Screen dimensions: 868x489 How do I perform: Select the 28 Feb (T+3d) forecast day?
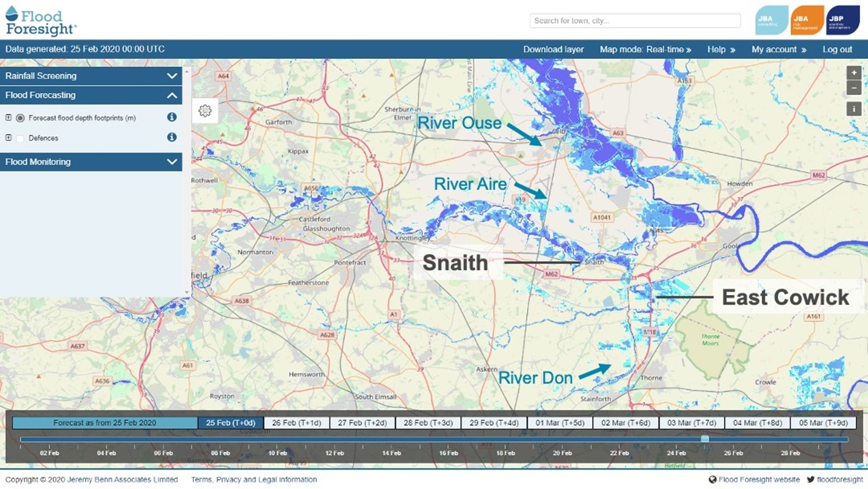pos(428,423)
